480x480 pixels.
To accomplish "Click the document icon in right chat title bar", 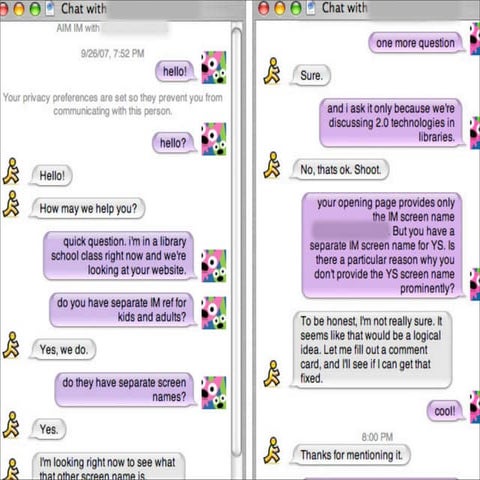I will click(311, 8).
